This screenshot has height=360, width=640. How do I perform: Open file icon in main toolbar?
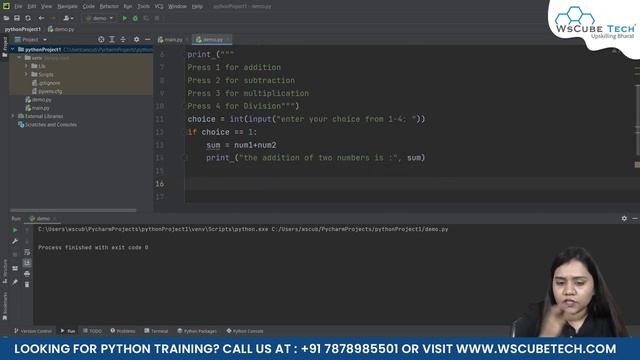coord(6,18)
